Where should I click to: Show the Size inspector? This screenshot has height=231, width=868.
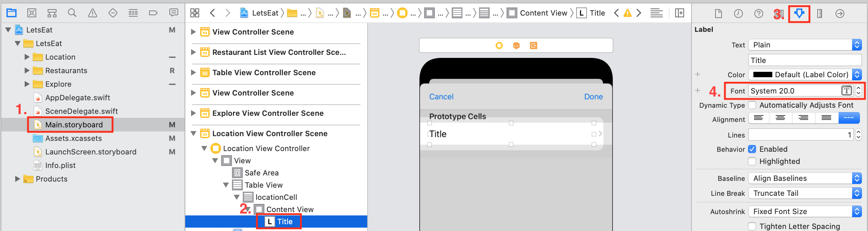click(x=820, y=14)
